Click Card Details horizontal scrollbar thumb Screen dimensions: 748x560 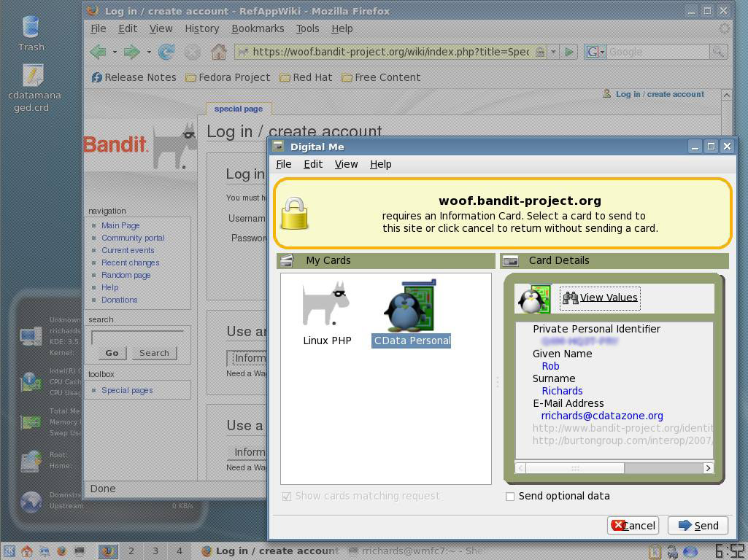pos(575,468)
